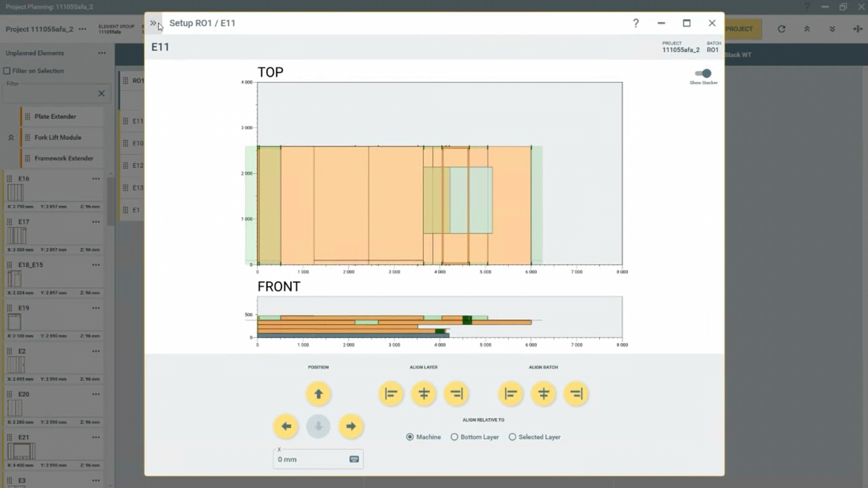Select the E12 row in batch list

(132, 165)
